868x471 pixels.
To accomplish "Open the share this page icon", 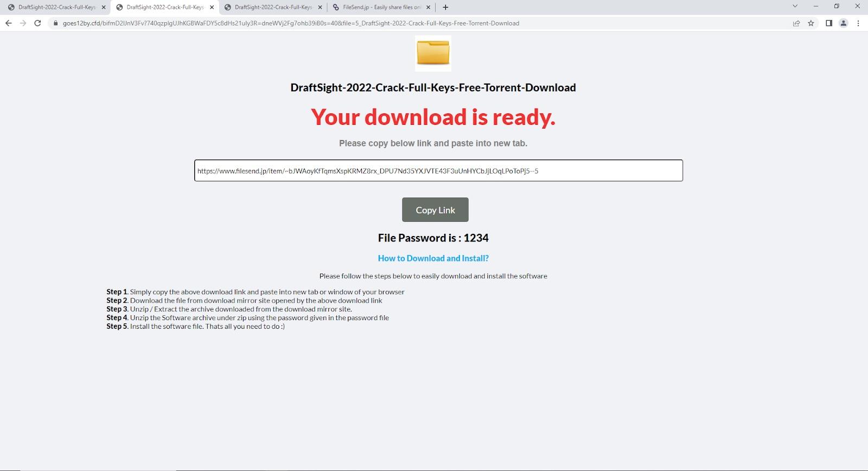I will [796, 23].
